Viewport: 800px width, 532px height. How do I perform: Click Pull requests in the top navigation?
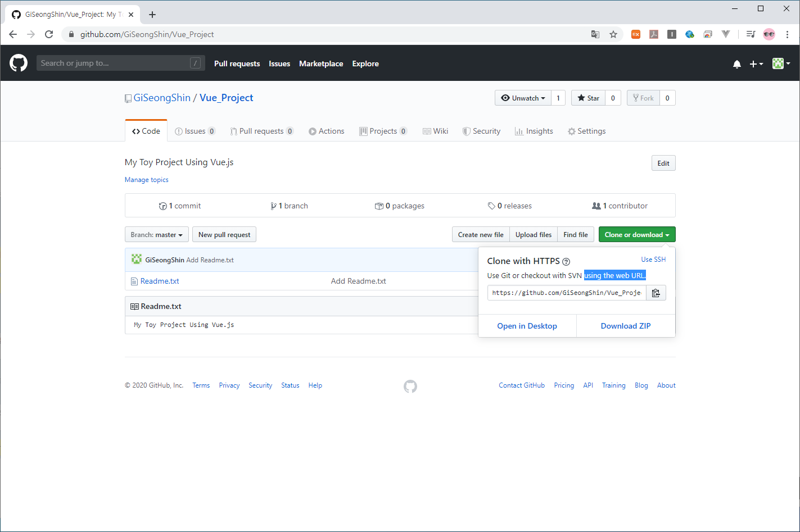(237, 63)
